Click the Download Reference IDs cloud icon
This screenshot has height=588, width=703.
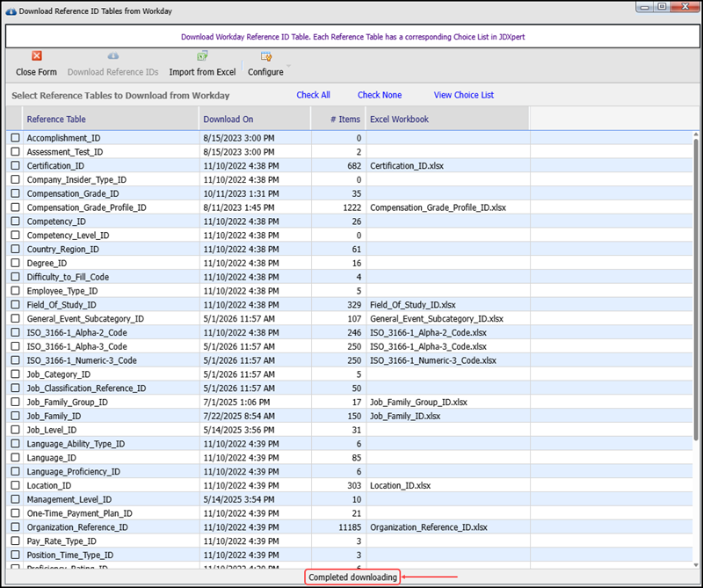113,55
